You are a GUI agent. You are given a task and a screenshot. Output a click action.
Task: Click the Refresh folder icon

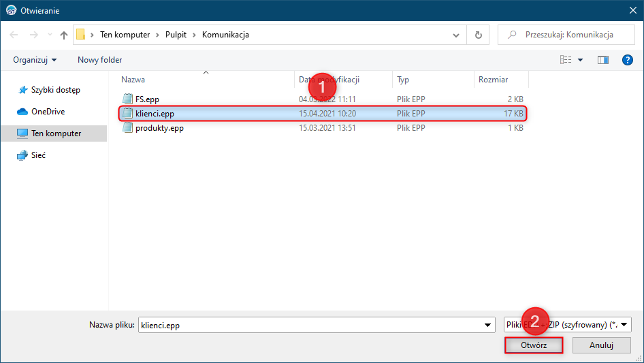pyautogui.click(x=478, y=35)
